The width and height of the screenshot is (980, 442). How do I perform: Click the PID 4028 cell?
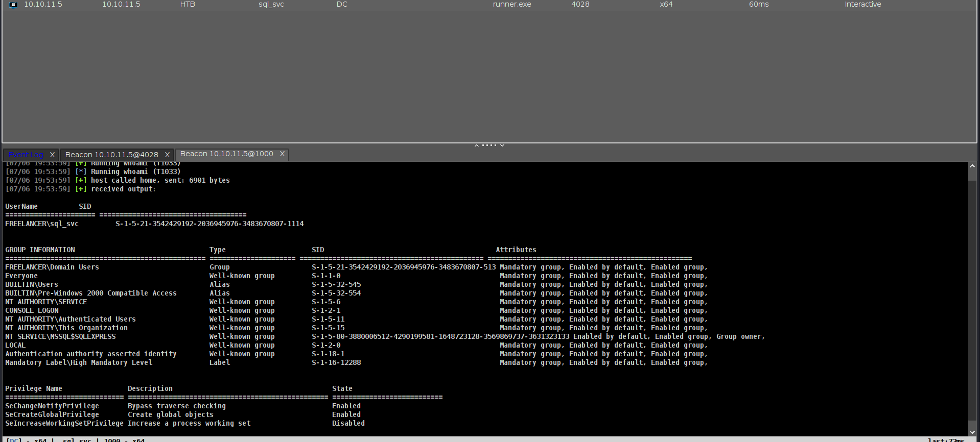click(x=580, y=4)
